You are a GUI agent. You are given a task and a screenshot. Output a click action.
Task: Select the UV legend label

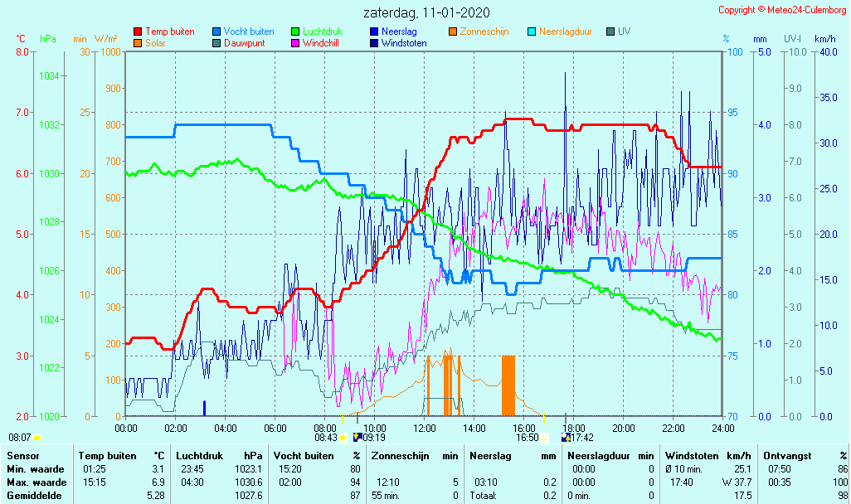pyautogui.click(x=625, y=31)
